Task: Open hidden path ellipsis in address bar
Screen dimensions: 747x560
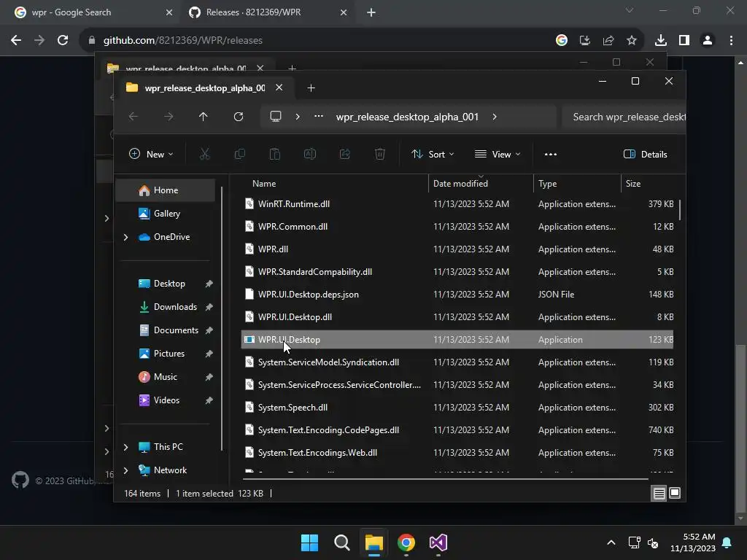Action: (x=319, y=116)
